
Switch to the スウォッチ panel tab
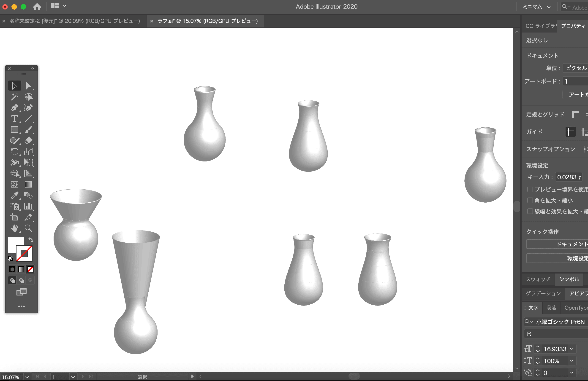538,279
